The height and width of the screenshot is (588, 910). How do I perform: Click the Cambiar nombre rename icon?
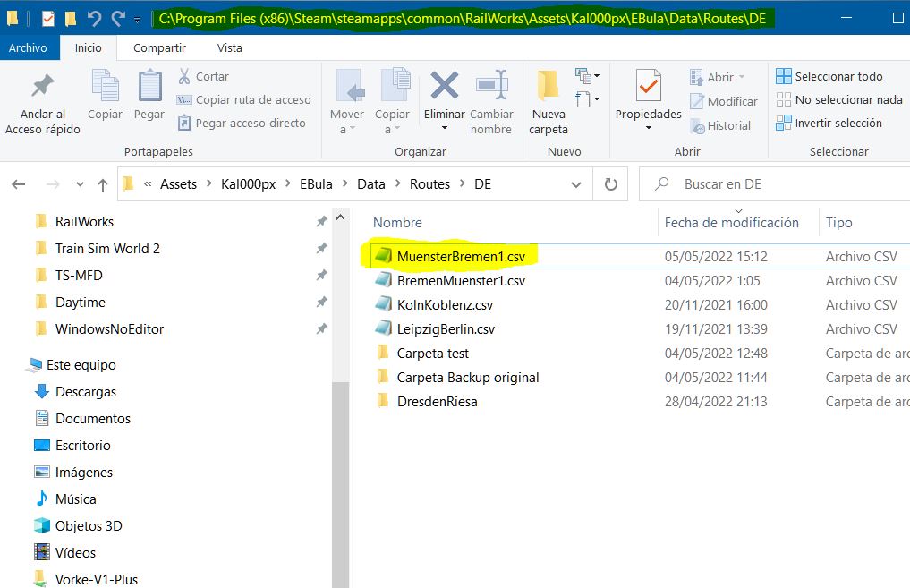coord(491,87)
